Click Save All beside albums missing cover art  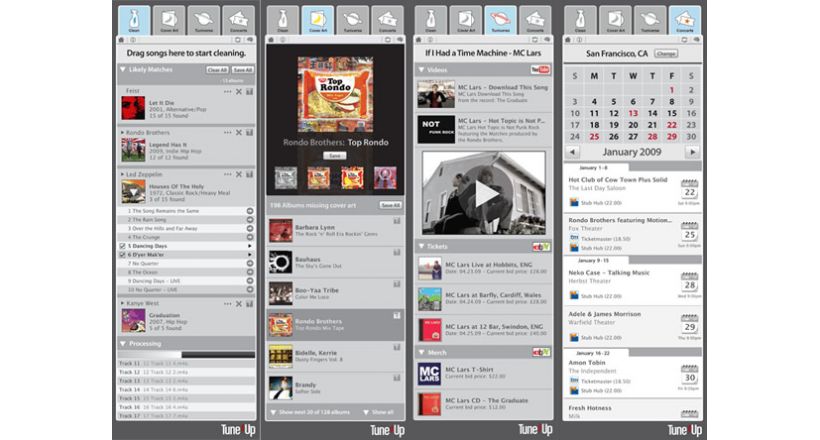[x=390, y=205]
